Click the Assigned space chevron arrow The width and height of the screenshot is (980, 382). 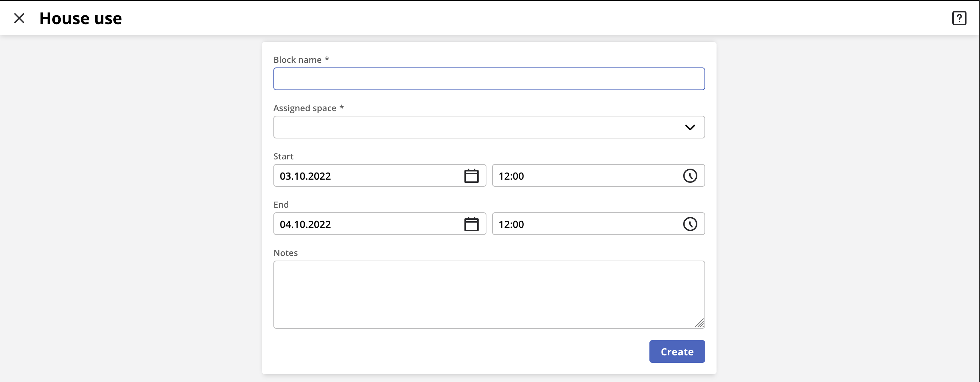pyautogui.click(x=690, y=127)
